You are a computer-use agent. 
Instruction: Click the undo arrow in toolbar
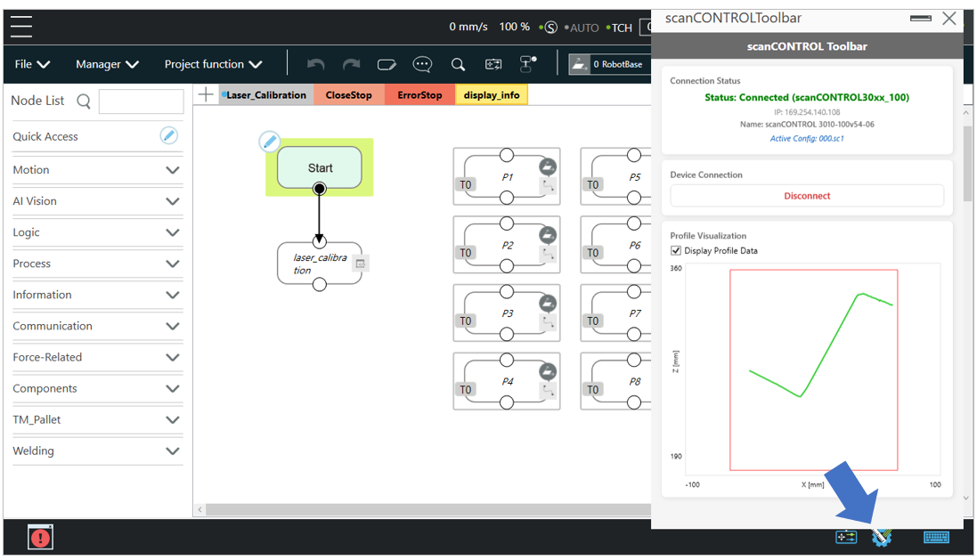point(315,64)
